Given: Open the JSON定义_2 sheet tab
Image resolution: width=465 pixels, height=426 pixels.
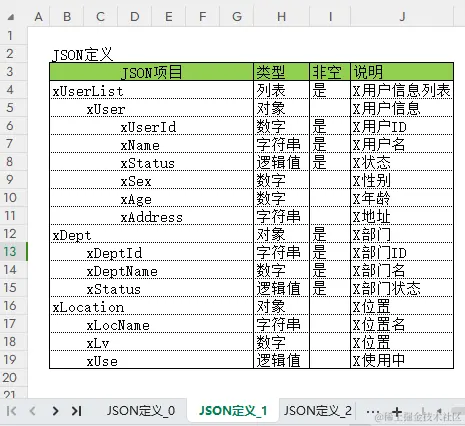Looking at the screenshot, I should [318, 411].
